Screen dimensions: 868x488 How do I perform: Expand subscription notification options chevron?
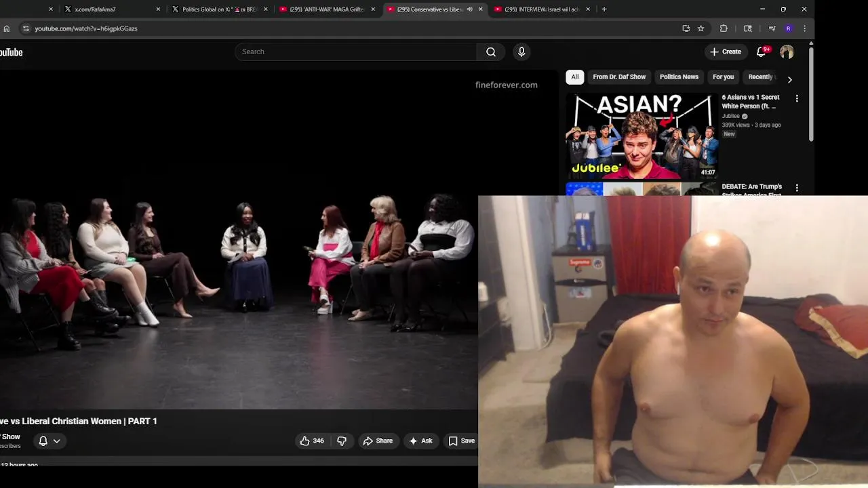(57, 441)
